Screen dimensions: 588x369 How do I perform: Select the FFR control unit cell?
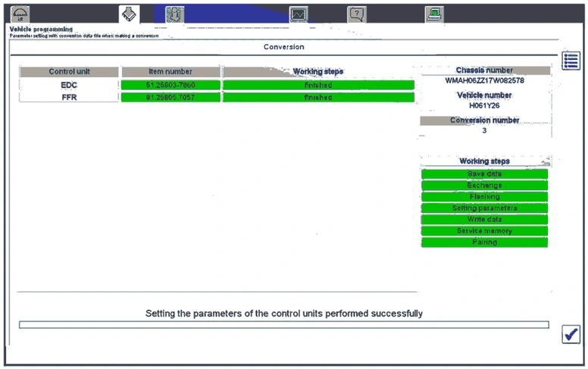coord(69,97)
